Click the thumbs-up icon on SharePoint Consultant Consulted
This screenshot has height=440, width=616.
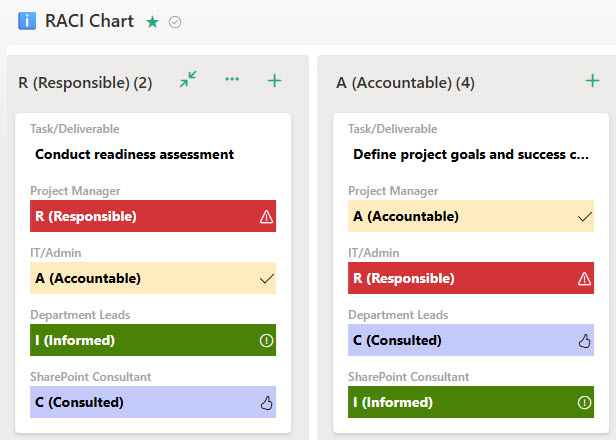pos(266,403)
